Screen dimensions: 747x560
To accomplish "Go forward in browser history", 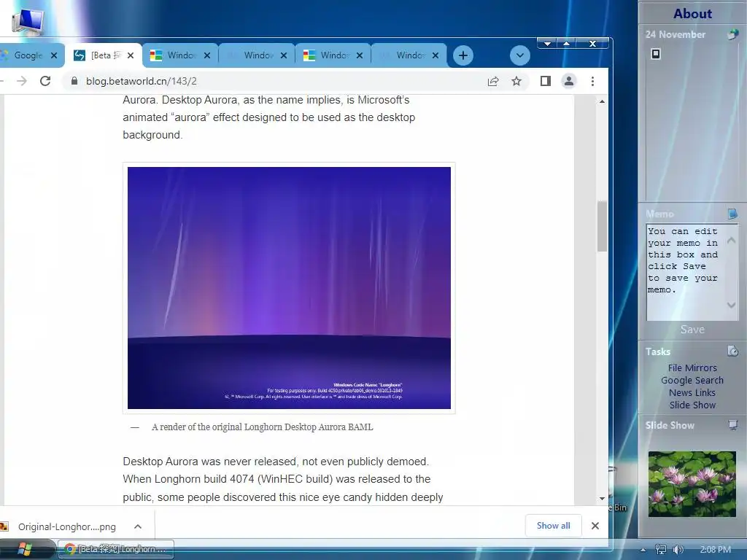I will (x=22, y=81).
